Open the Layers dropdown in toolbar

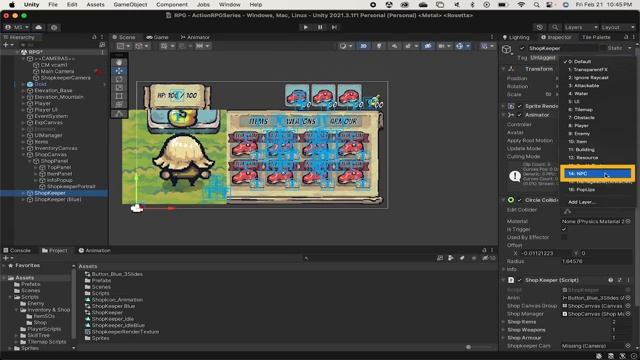(581, 27)
